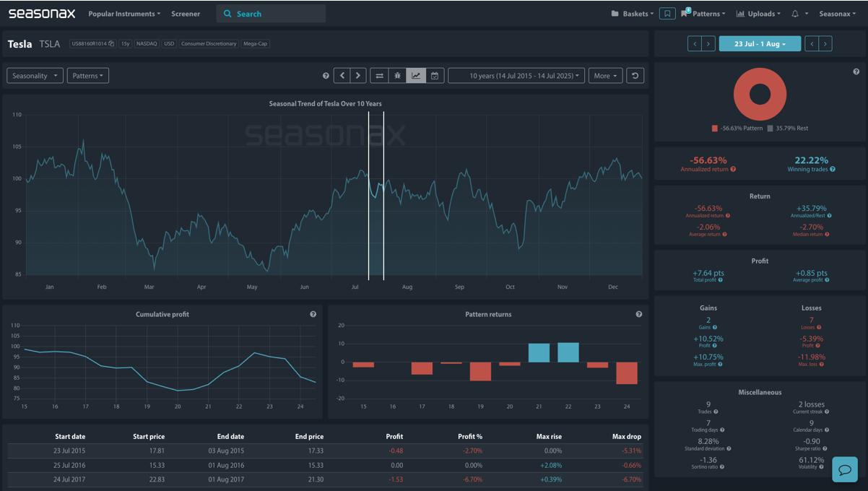Screen dimensions: 868x491
Task: Open the chat support button
Action: [x=845, y=469]
